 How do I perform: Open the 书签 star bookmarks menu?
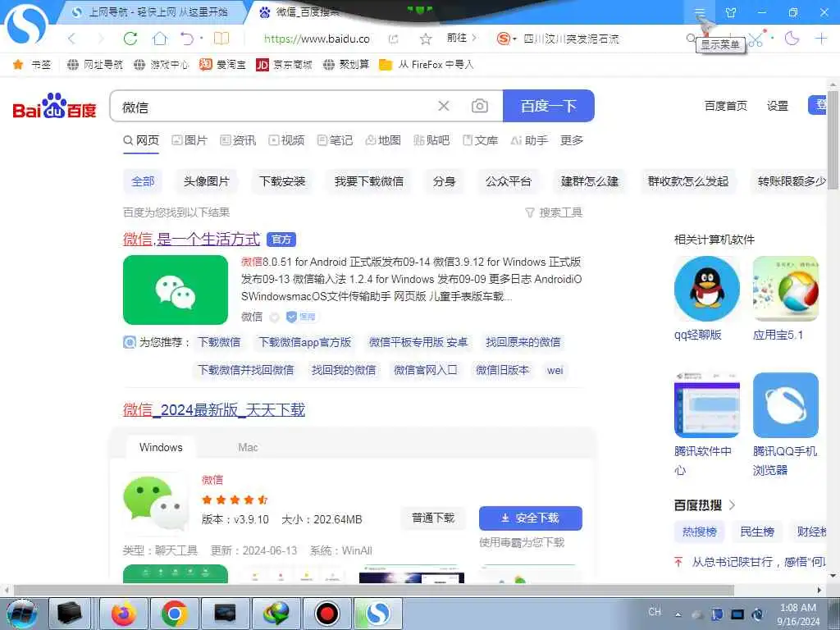[x=32, y=65]
